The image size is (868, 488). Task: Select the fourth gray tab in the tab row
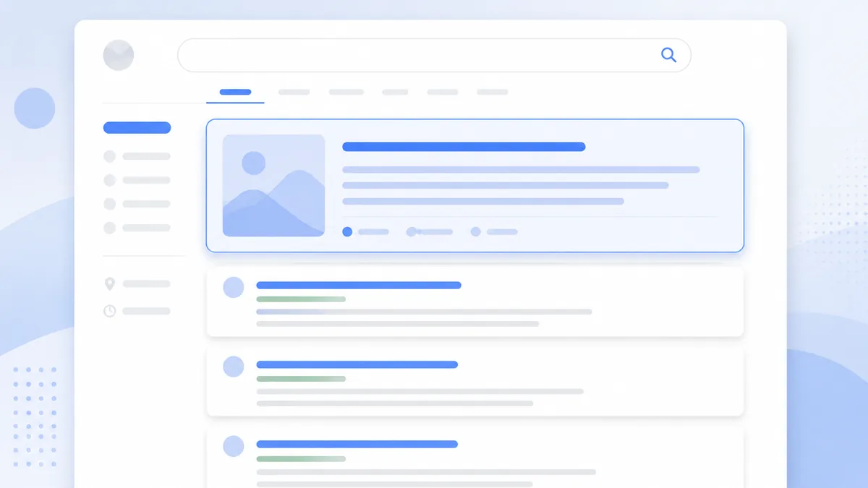[443, 92]
